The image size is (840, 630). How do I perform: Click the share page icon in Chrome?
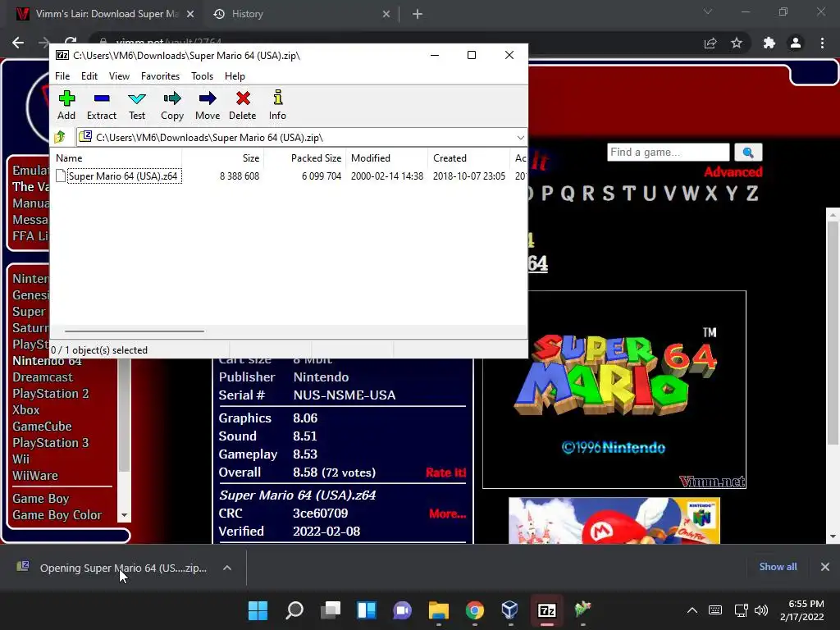point(710,43)
